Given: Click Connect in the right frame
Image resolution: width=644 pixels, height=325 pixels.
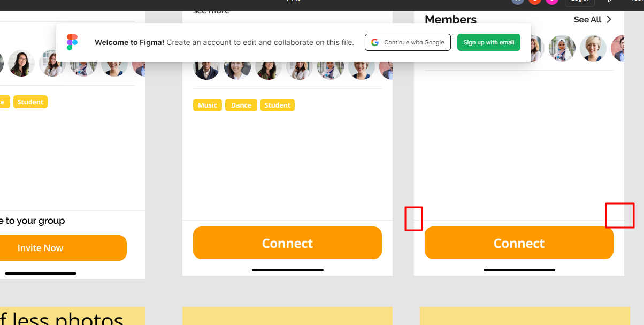Looking at the screenshot, I should tap(519, 243).
